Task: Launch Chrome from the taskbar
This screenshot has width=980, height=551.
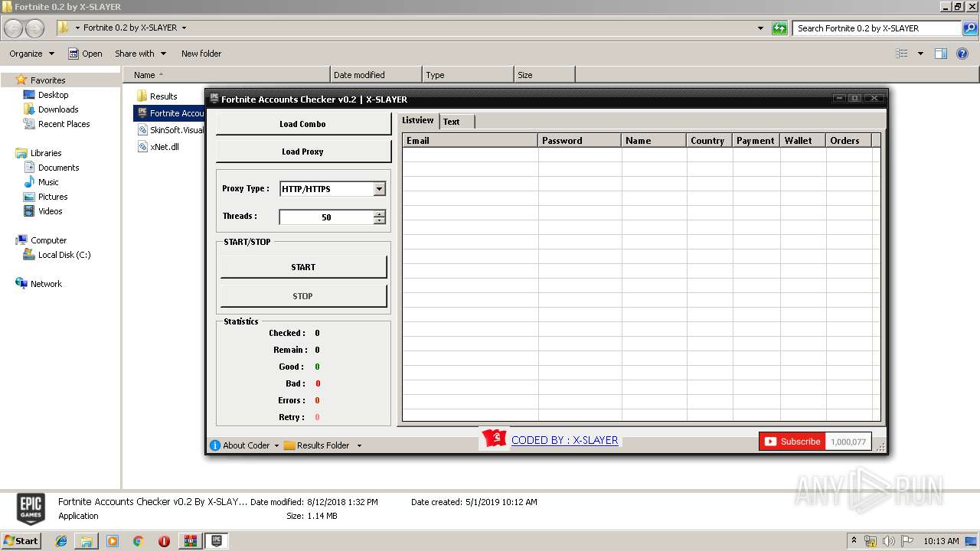Action: click(138, 541)
